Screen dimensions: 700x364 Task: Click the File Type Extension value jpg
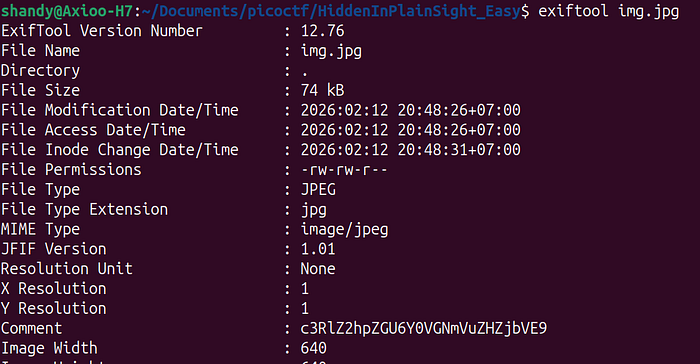[313, 210]
